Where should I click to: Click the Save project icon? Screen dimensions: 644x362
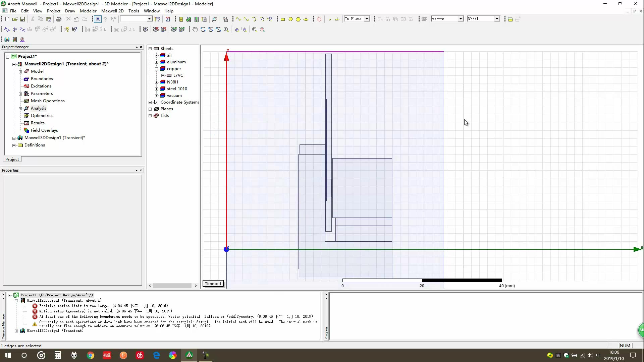click(22, 19)
